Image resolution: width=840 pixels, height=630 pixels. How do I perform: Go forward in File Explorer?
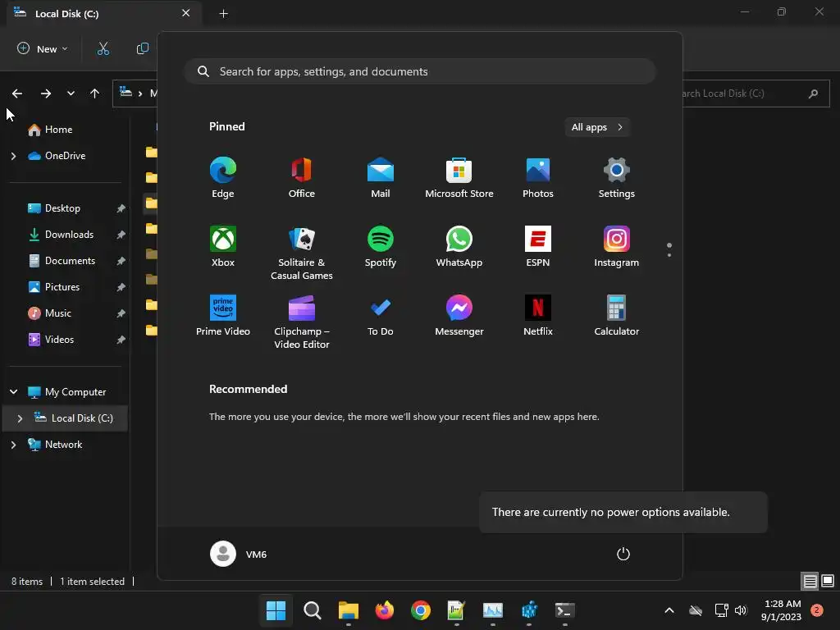click(46, 94)
